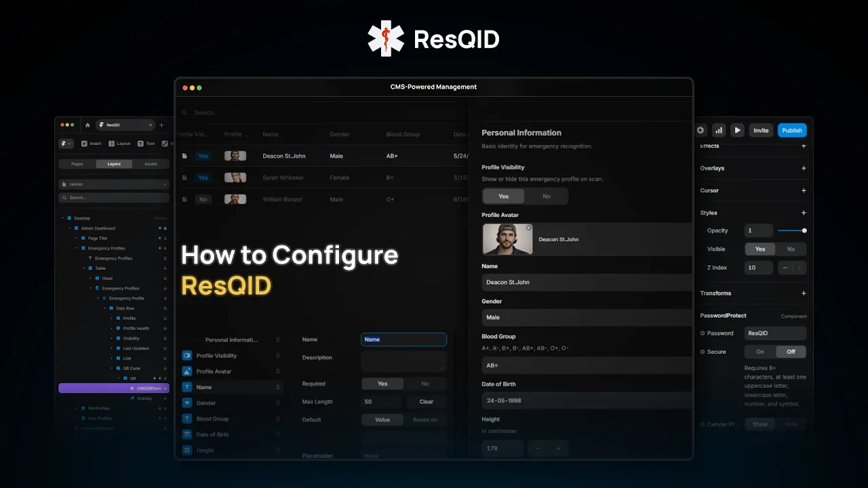
Task: Set Required to No
Action: tap(425, 384)
